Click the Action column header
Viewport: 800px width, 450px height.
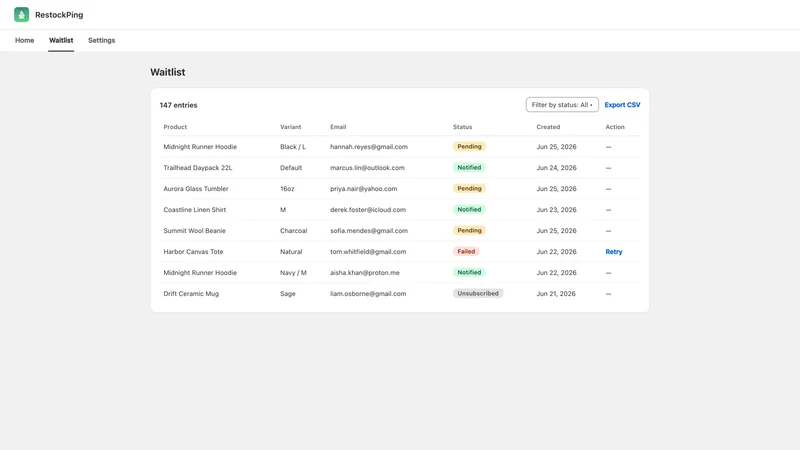pyautogui.click(x=615, y=127)
